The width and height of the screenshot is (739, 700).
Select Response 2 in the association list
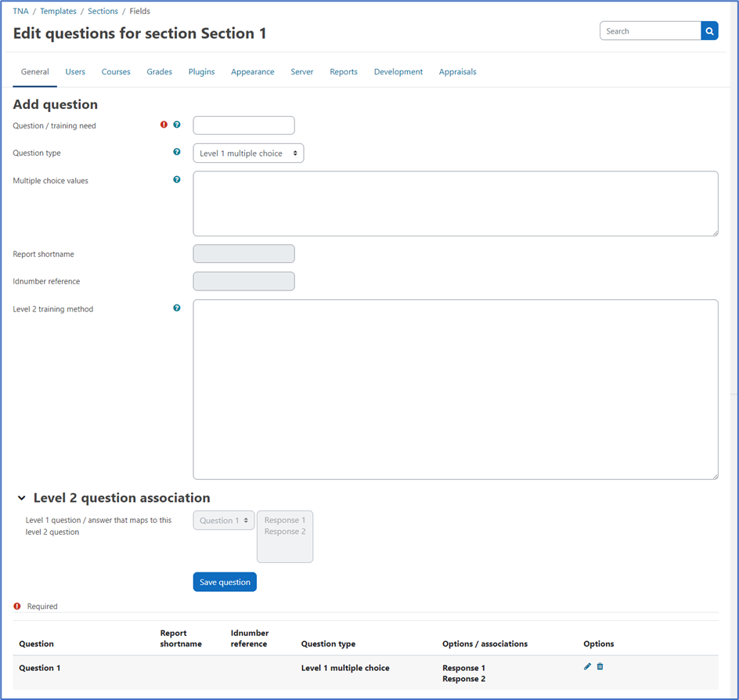click(285, 531)
